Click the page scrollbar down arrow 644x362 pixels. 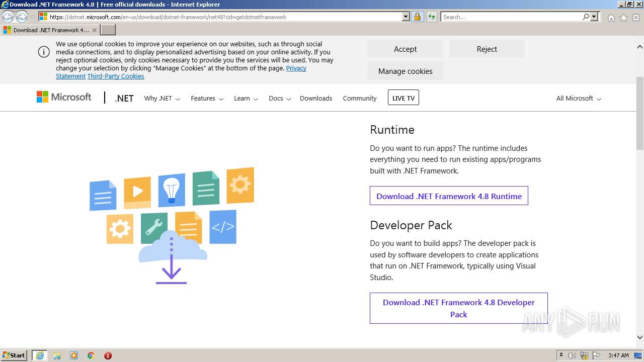click(640, 337)
